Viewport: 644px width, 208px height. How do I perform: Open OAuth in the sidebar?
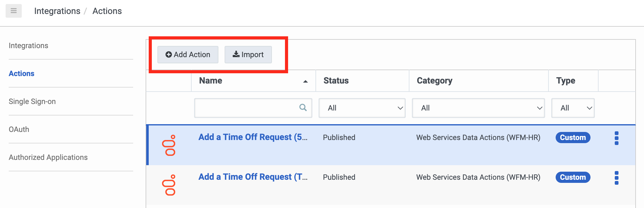(x=19, y=129)
